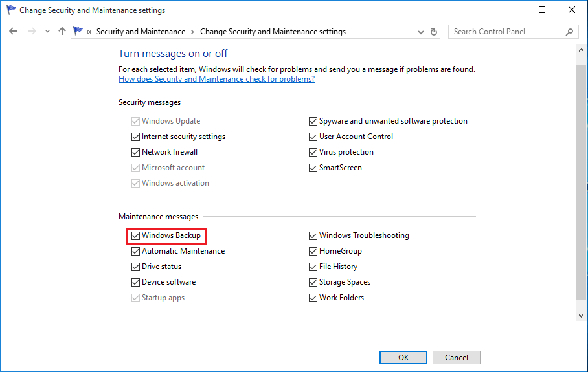Uncheck the File History checkbox

point(313,267)
